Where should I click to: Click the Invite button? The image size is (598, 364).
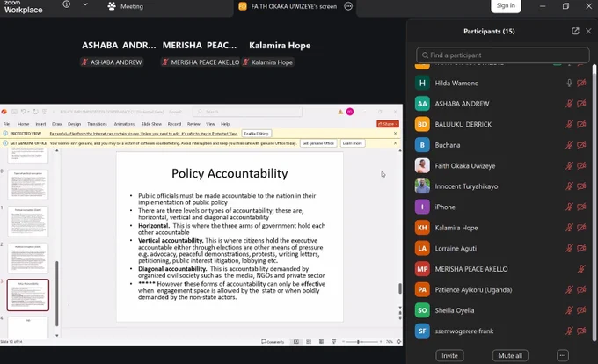pyautogui.click(x=449, y=355)
